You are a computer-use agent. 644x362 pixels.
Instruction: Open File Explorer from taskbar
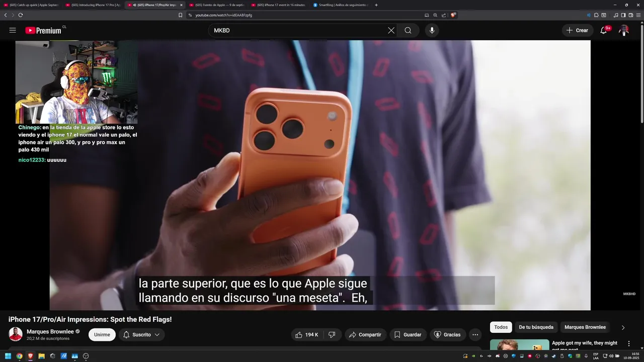41,356
